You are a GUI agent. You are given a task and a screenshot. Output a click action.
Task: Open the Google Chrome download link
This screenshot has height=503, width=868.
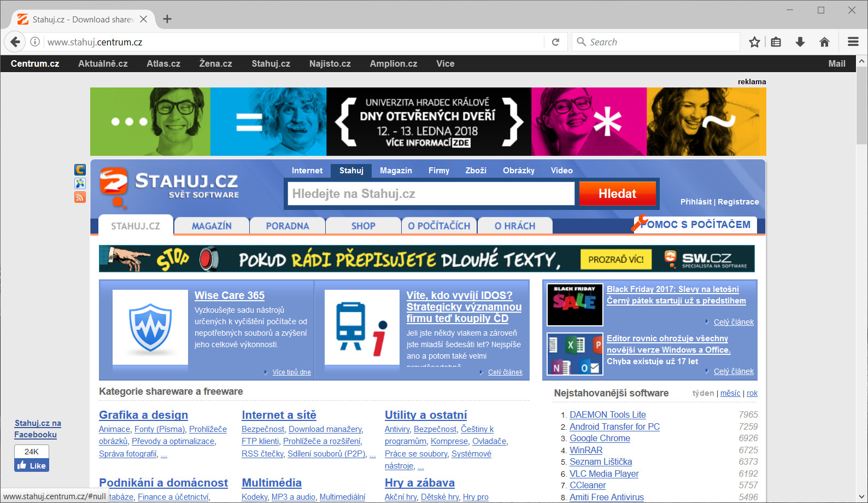point(600,438)
